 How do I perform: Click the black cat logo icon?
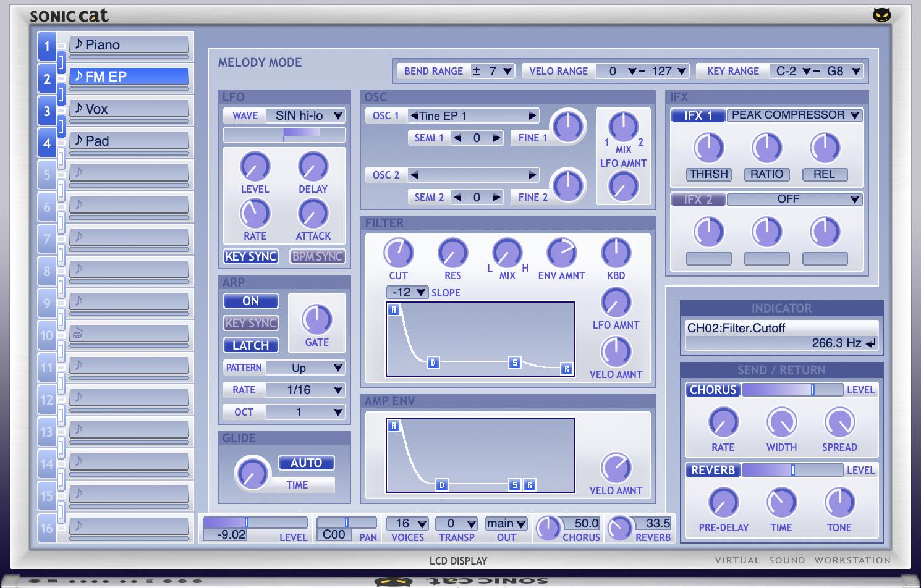[x=881, y=15]
